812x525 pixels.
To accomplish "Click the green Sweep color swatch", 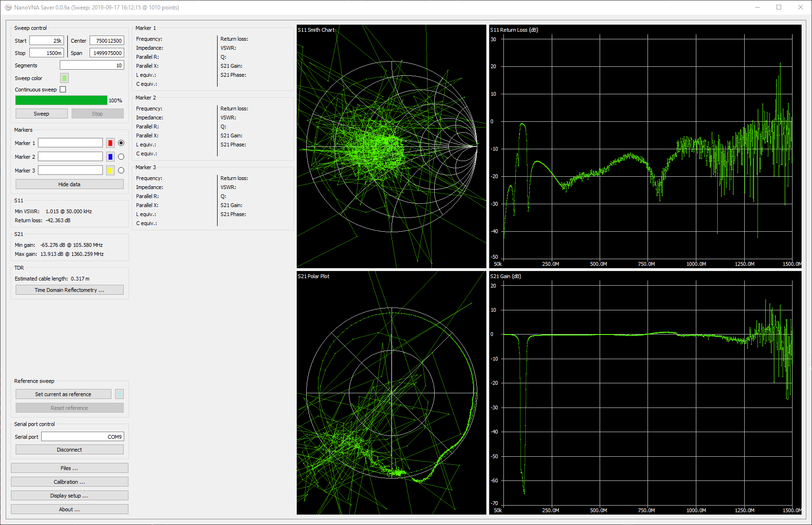I will tap(64, 78).
